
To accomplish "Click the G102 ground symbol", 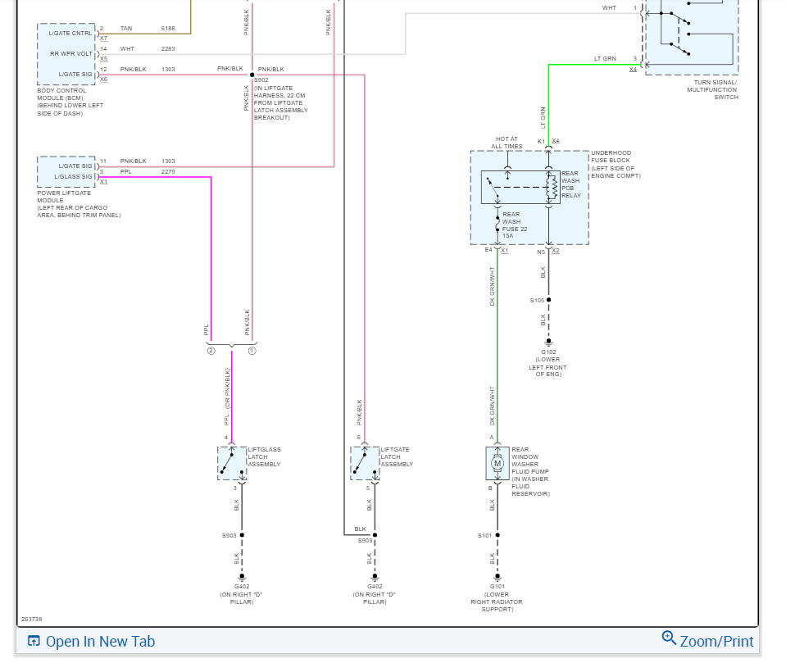I will [548, 342].
